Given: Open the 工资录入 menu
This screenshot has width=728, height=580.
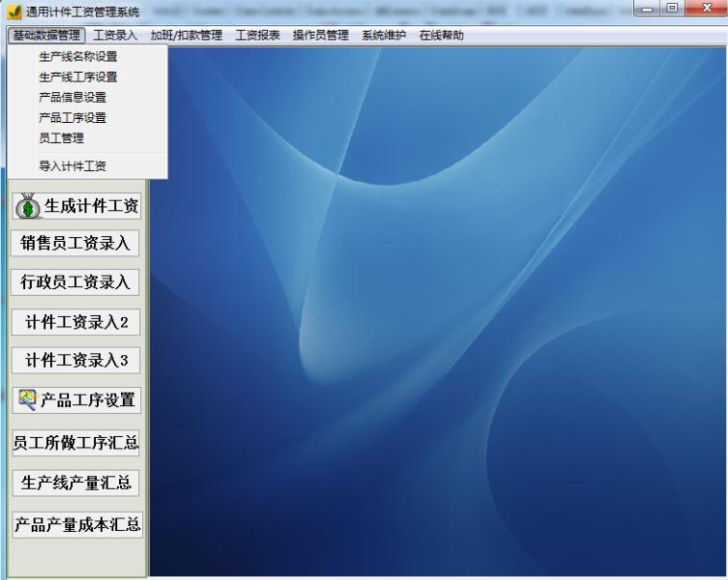Looking at the screenshot, I should point(114,36).
